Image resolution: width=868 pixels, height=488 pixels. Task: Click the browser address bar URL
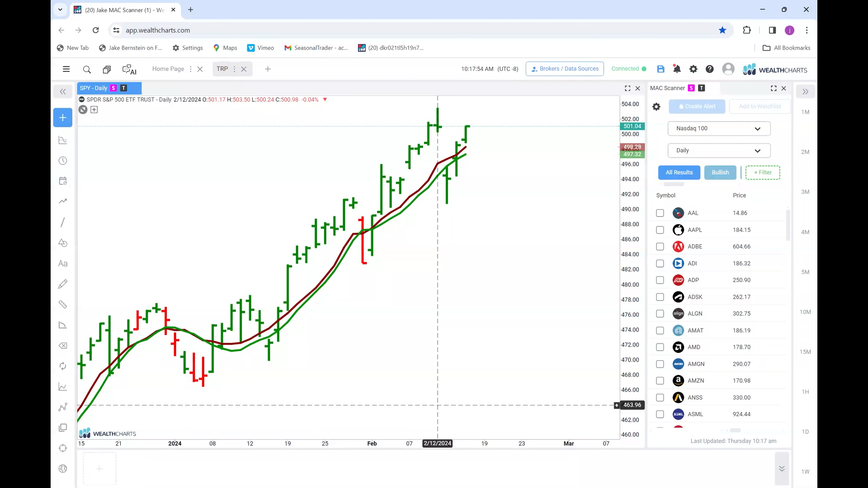point(158,30)
